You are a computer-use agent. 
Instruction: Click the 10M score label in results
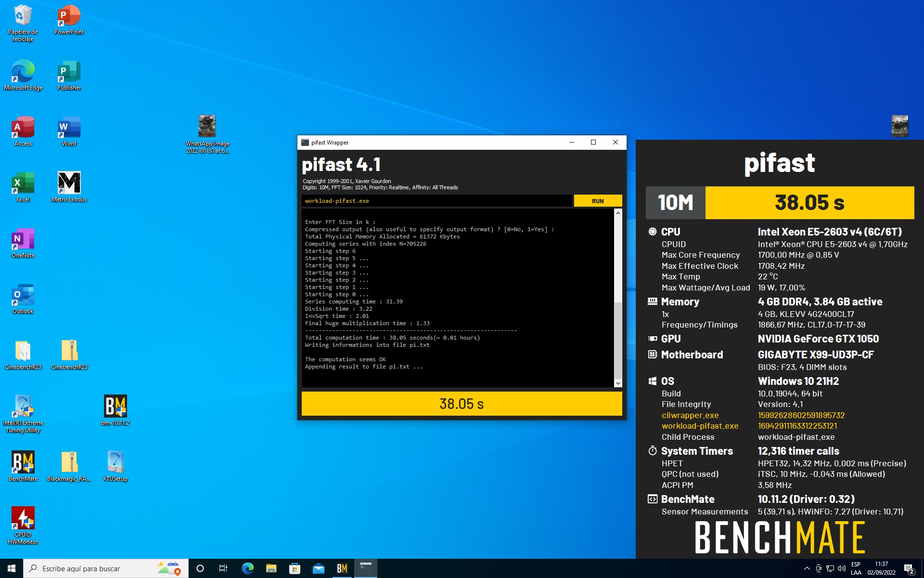point(676,203)
